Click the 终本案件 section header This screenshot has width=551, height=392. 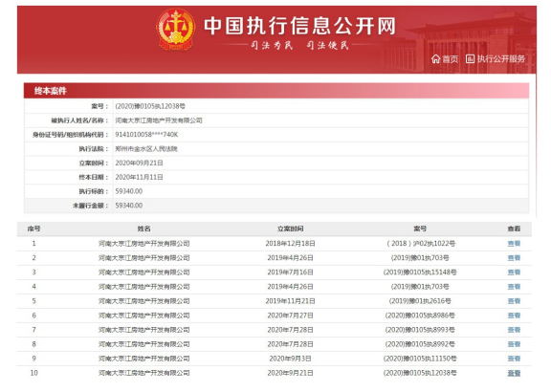(x=51, y=91)
